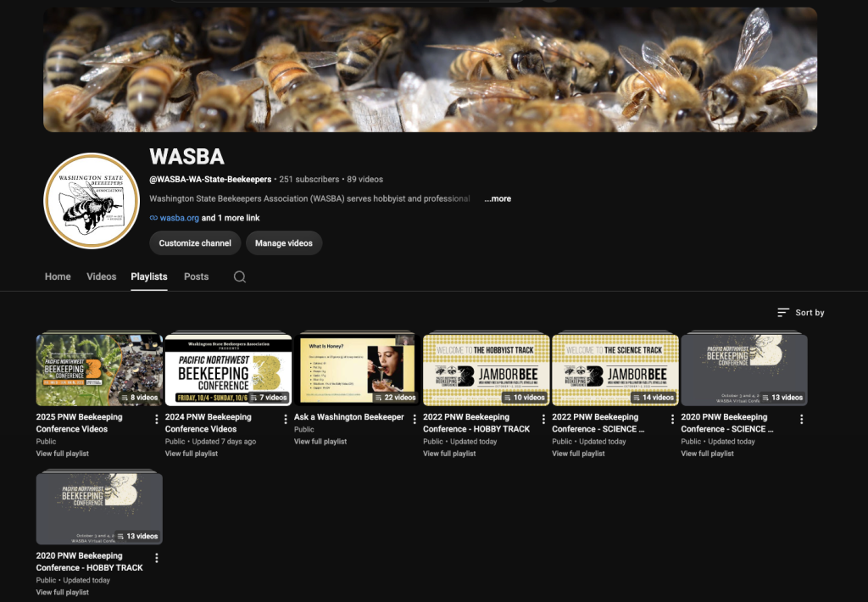Screen dimensions: 868x602
Task: Open 2025 PNW Beekeeping Conference thumbnail
Action: (x=99, y=370)
